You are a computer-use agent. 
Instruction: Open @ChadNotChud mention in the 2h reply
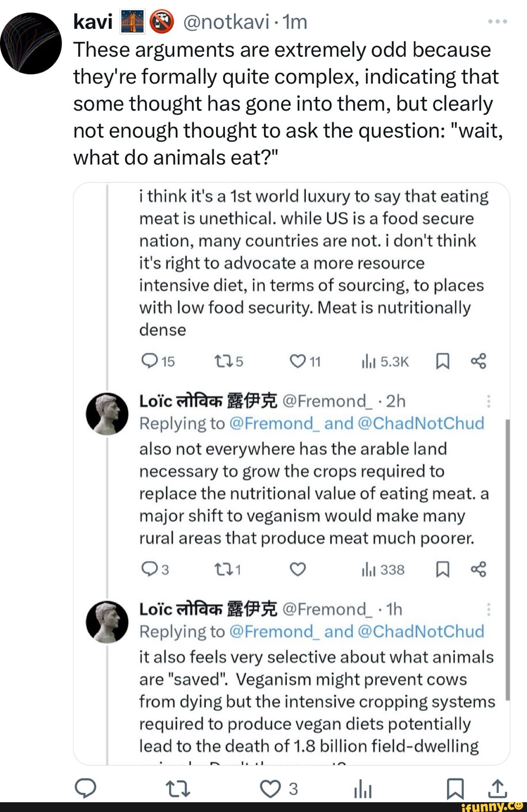click(x=421, y=423)
